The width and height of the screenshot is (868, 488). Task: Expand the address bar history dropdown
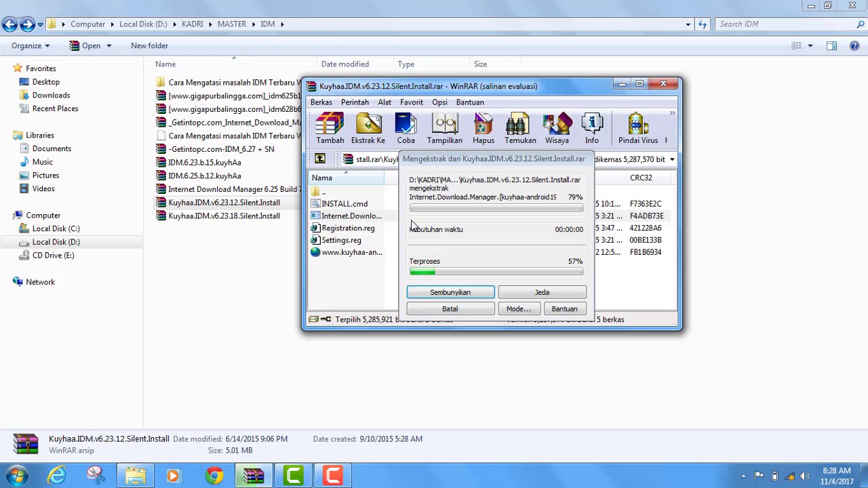coord(688,24)
